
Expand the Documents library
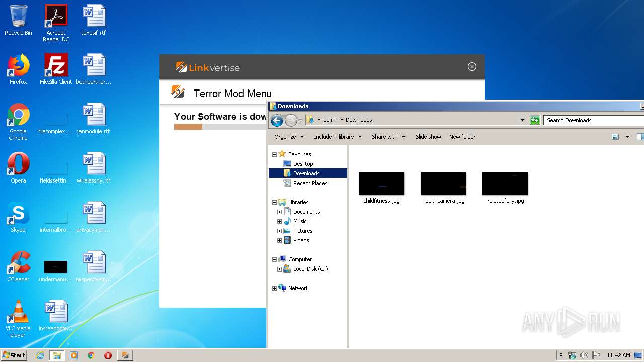pyautogui.click(x=279, y=212)
